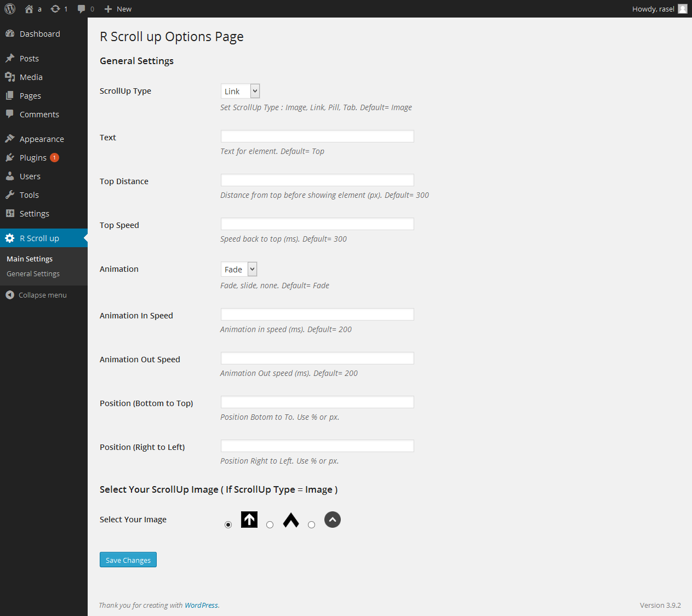
Task: Click the Dashboard gauge icon
Action: (10, 33)
